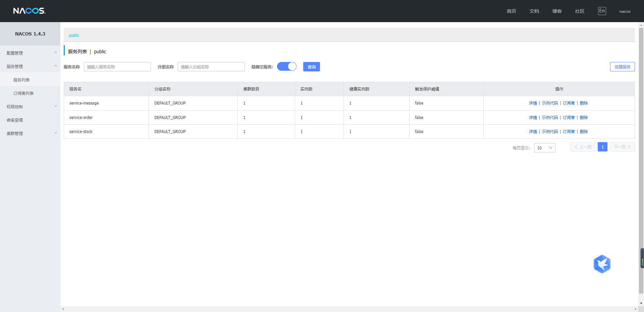The height and width of the screenshot is (312, 644).
Task: Click 删除 for service-stock
Action: [584, 132]
